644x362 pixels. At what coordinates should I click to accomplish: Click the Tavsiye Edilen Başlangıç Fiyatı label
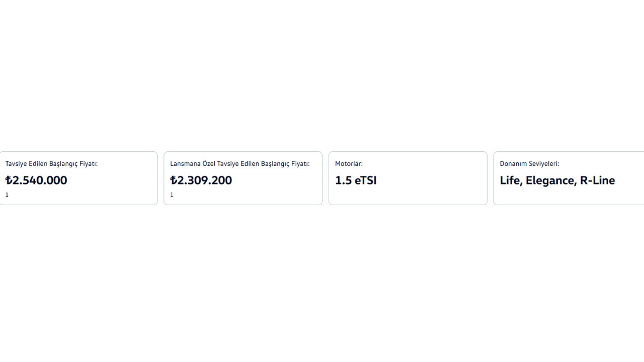(x=51, y=164)
